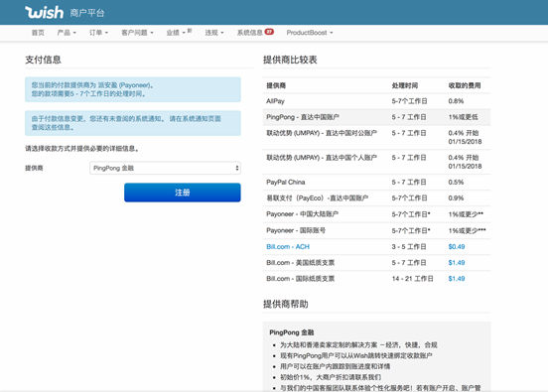The image size is (548, 392).
Task: Click the 0.9% PayEco fee
Action: click(x=456, y=198)
